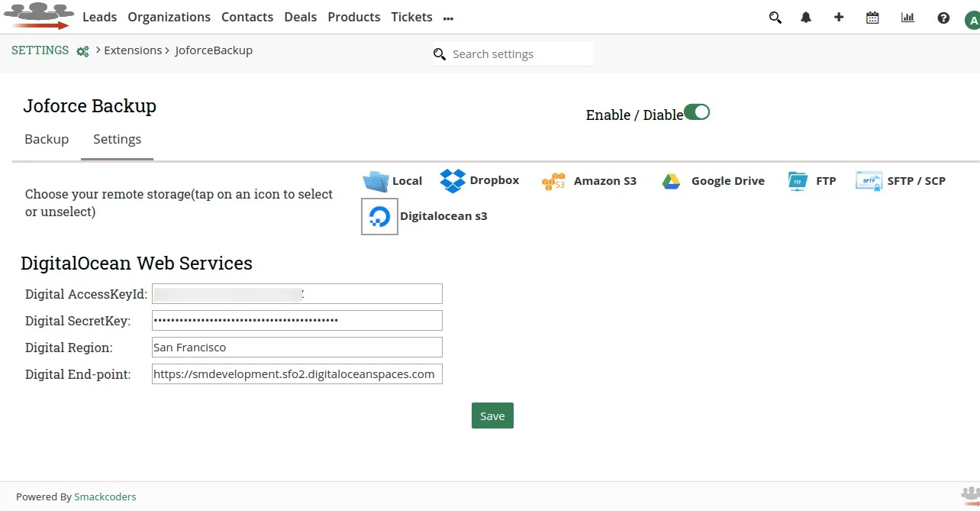The height and width of the screenshot is (511, 980).
Task: Toggle the Enable / Diable switch off
Action: point(696,112)
